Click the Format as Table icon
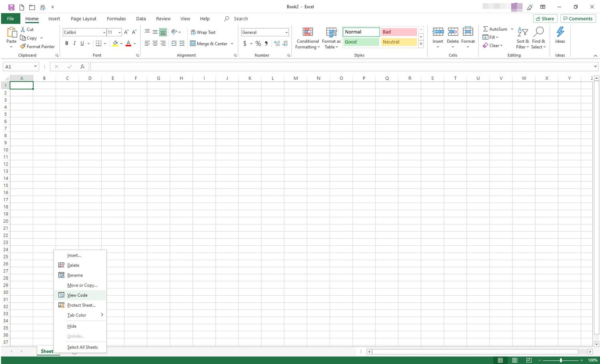The width and height of the screenshot is (600, 364). pos(331,33)
